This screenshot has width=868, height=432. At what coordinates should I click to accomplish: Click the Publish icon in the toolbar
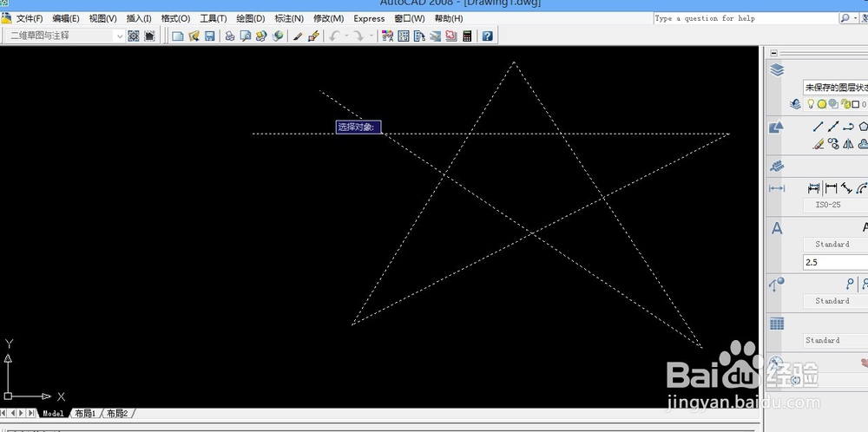click(261, 36)
